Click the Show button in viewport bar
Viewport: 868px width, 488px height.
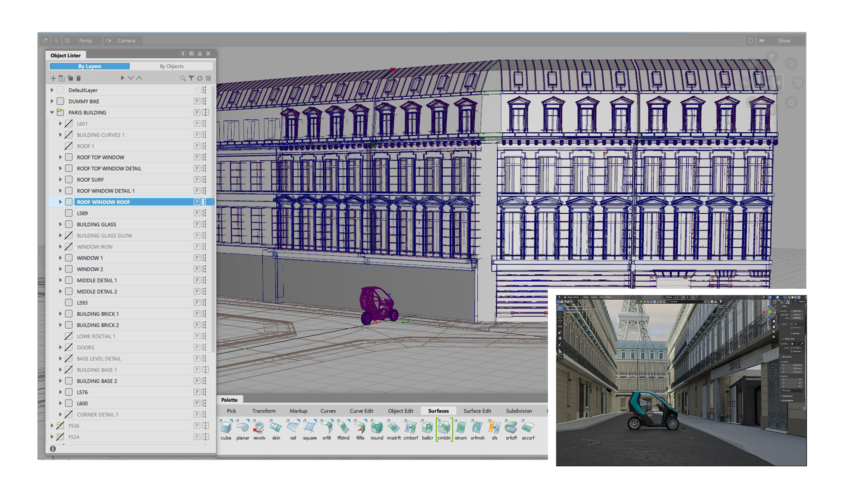pyautogui.click(x=784, y=41)
